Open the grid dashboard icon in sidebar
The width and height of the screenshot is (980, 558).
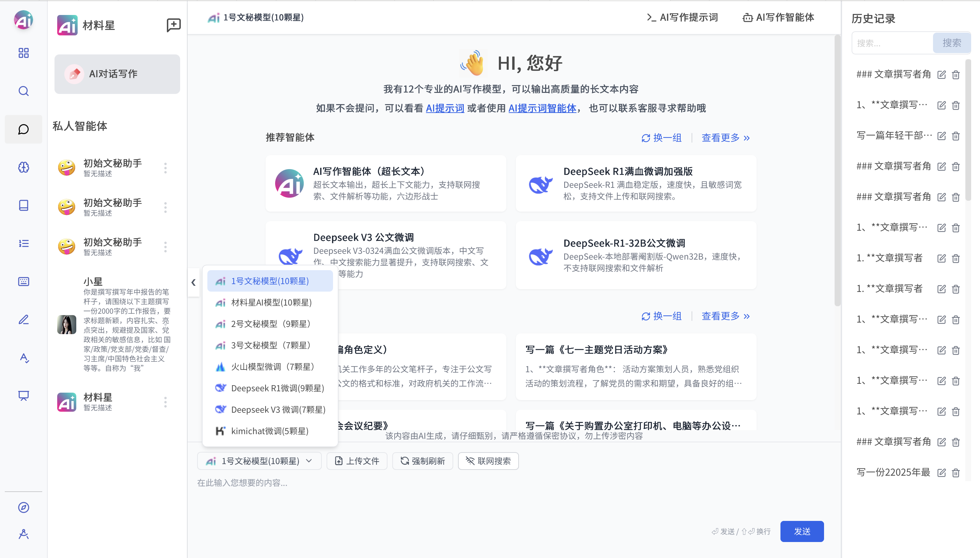(x=23, y=53)
